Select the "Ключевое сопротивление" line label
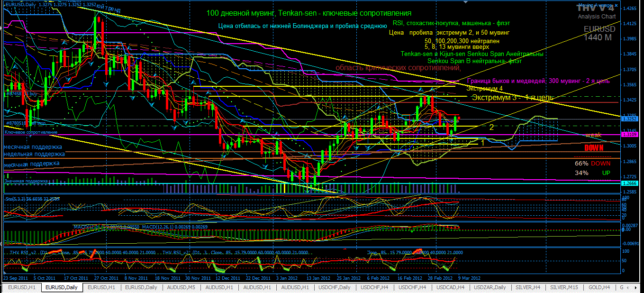Image resolution: width=644 pixels, height=293 pixels. coord(31,132)
